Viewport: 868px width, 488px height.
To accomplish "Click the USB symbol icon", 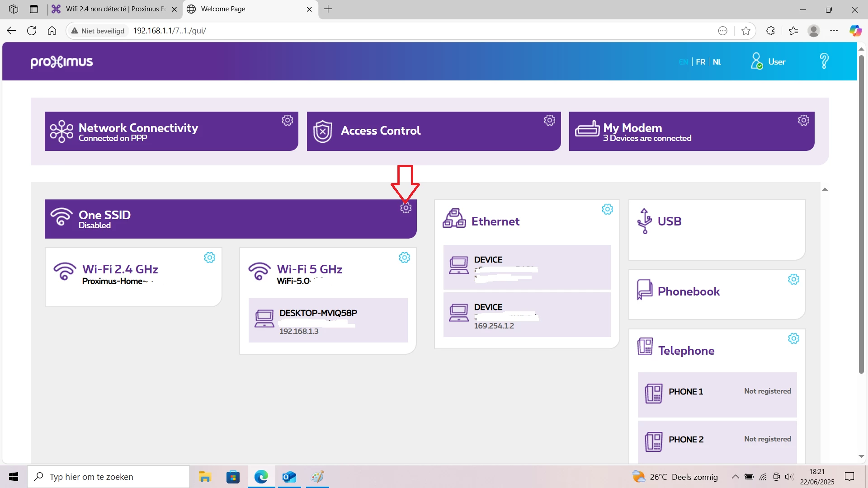I will click(x=645, y=221).
